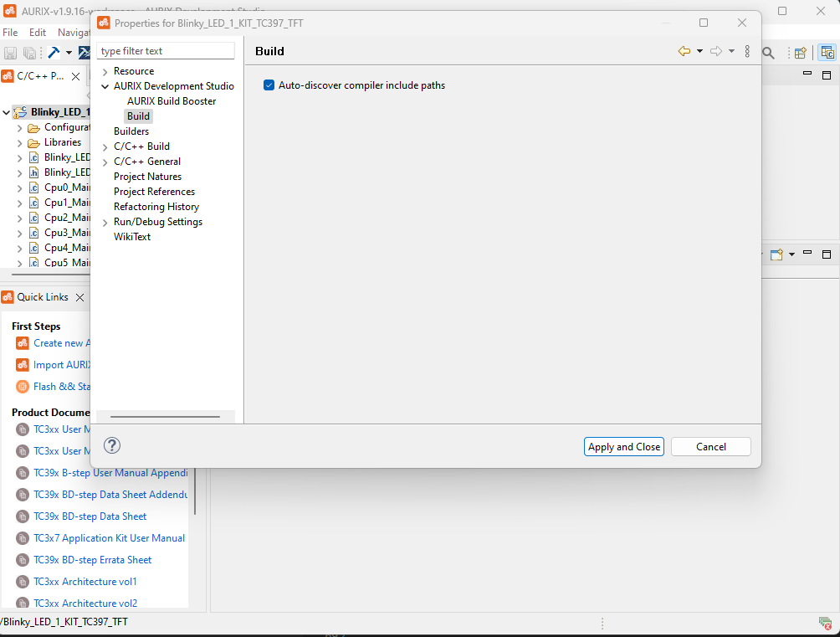
Task: Toggle the C/C++ perspective button
Action: click(828, 52)
